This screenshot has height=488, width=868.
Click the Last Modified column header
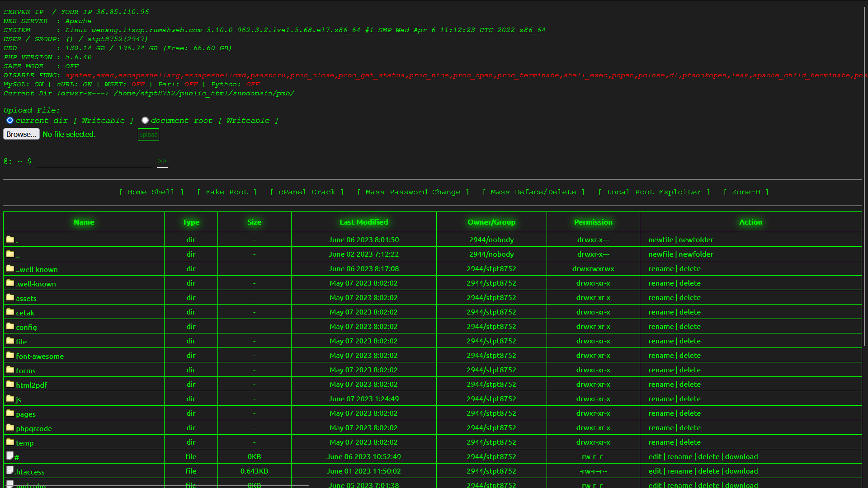[364, 222]
